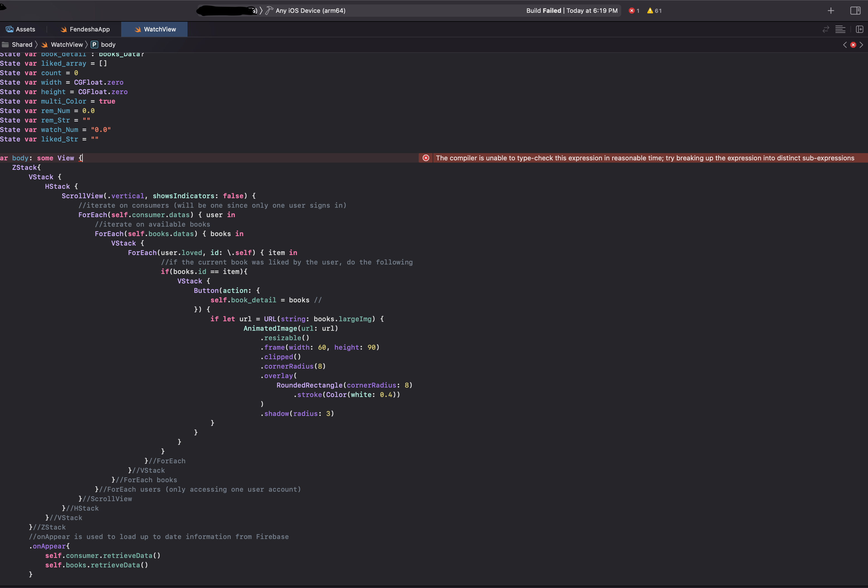Go to the next issue arrow
Screen dimensions: 868x588
click(861, 45)
